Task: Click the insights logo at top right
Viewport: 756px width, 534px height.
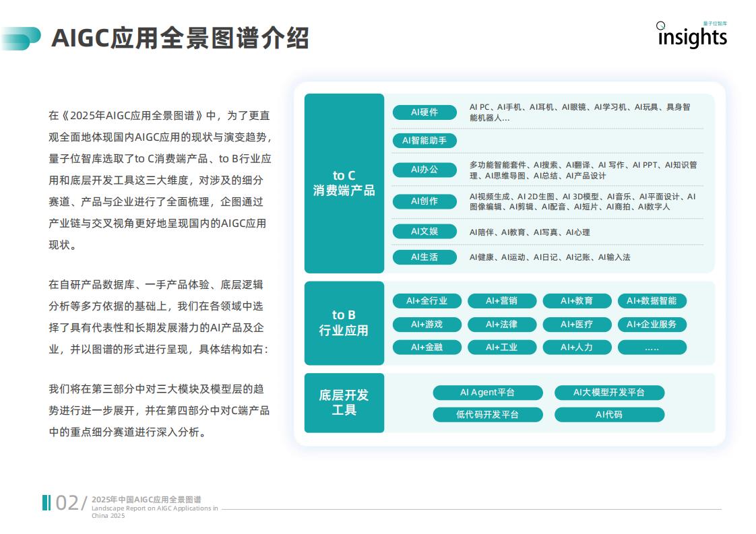Action: pos(692,35)
